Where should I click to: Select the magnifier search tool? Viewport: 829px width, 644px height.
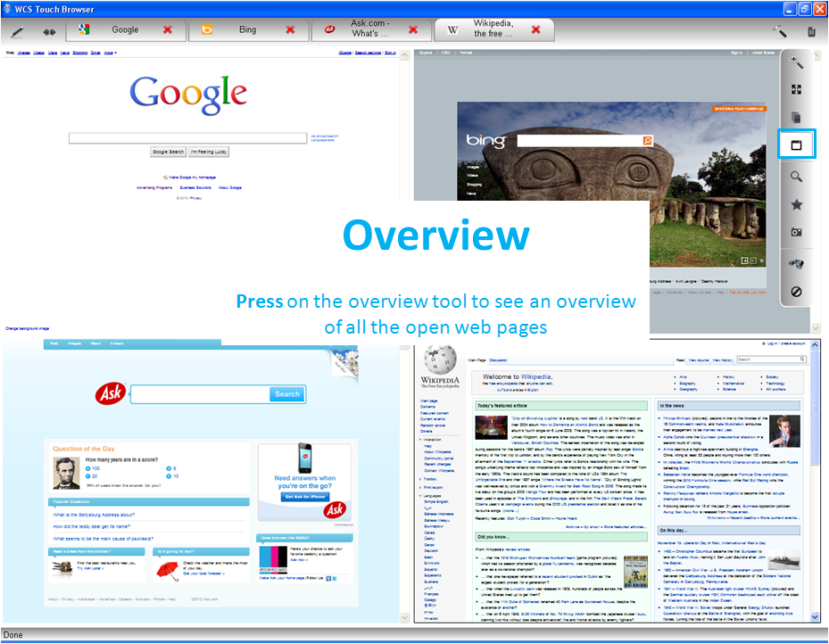(x=797, y=176)
